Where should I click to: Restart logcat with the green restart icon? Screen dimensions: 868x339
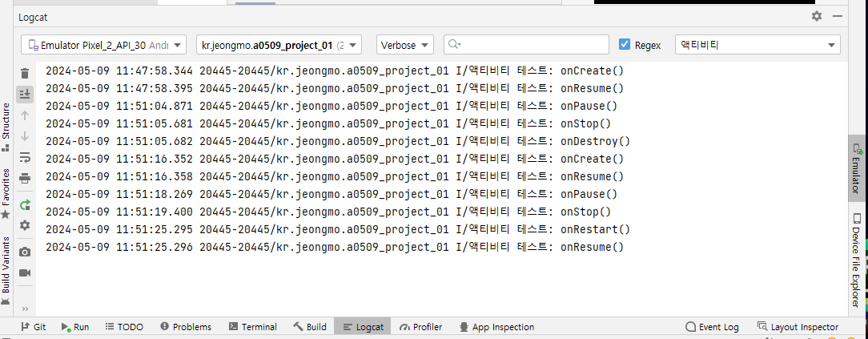coord(24,205)
